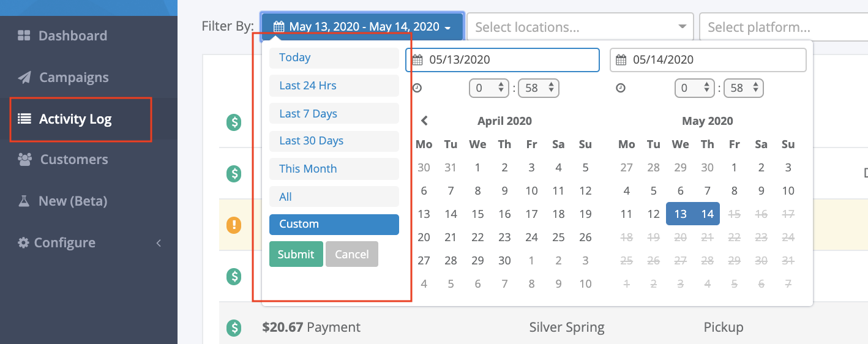Click the Customers group icon

[x=25, y=160]
